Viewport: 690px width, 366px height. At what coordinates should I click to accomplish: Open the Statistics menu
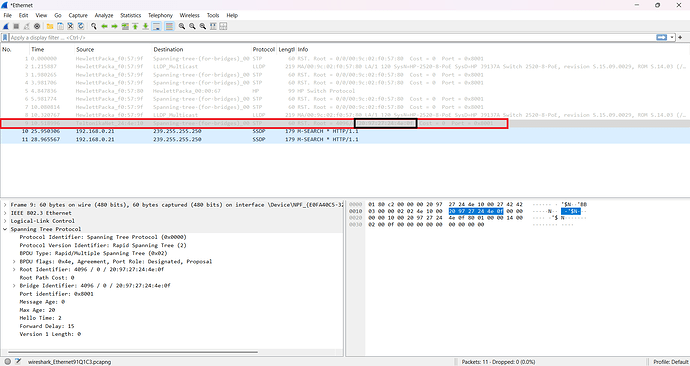131,15
